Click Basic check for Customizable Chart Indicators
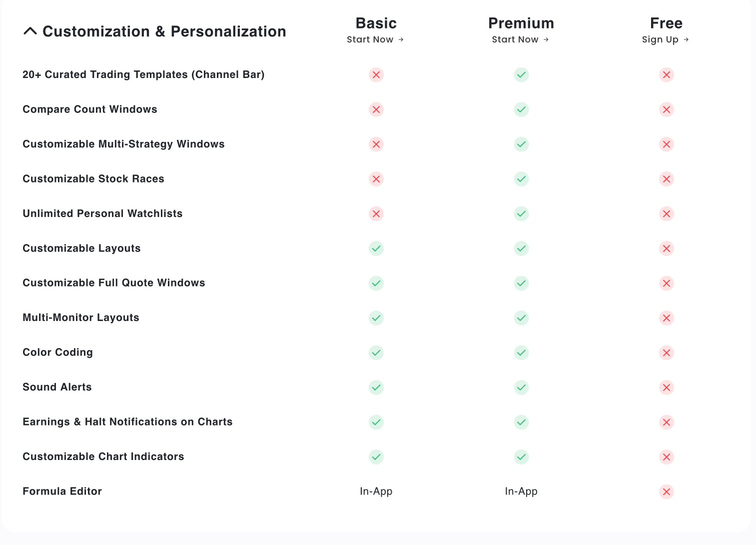Image resolution: width=756 pixels, height=545 pixels. 376,457
